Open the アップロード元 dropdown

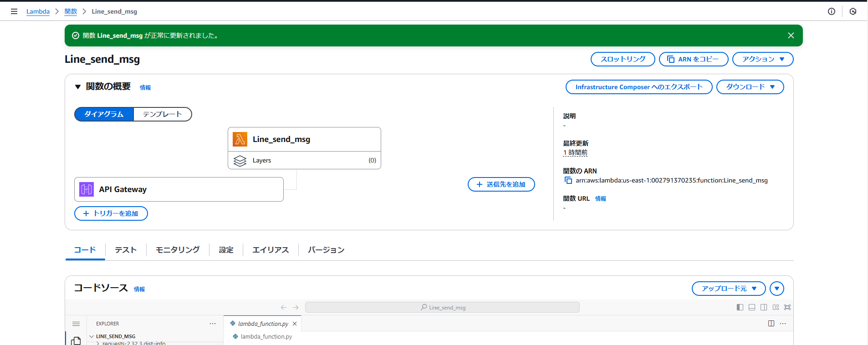(729, 289)
